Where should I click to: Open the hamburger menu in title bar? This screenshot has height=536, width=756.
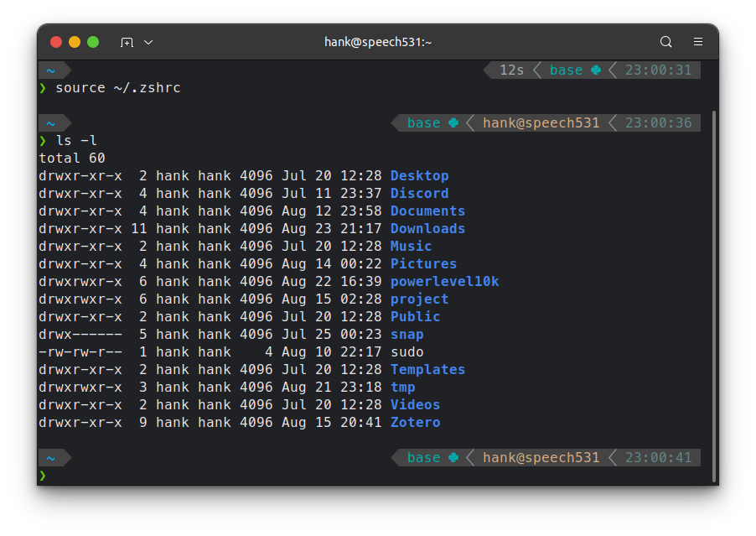click(698, 42)
